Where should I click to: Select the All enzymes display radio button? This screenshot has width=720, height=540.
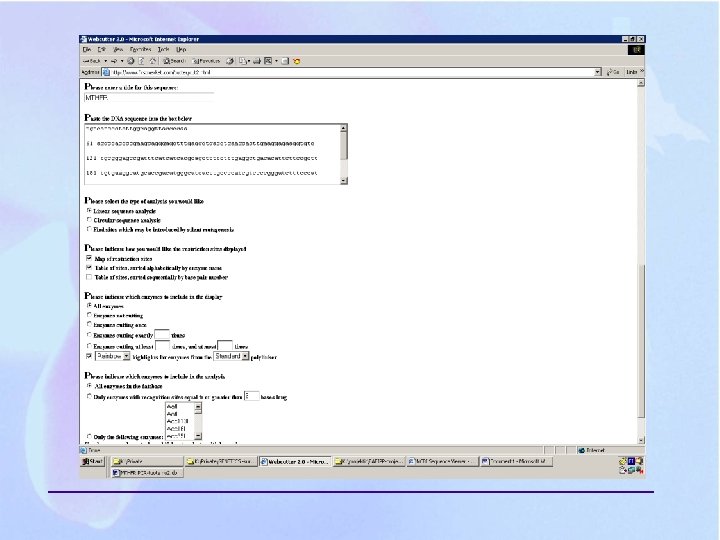pos(89,305)
